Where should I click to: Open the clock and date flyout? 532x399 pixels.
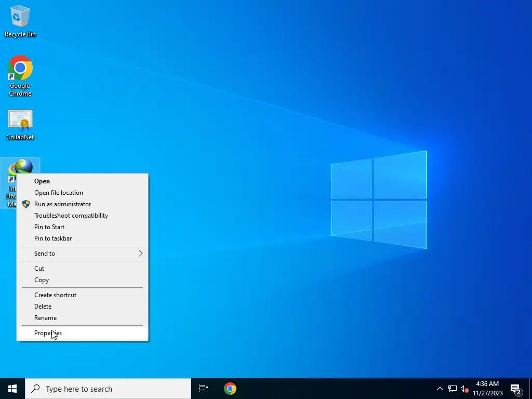point(487,389)
